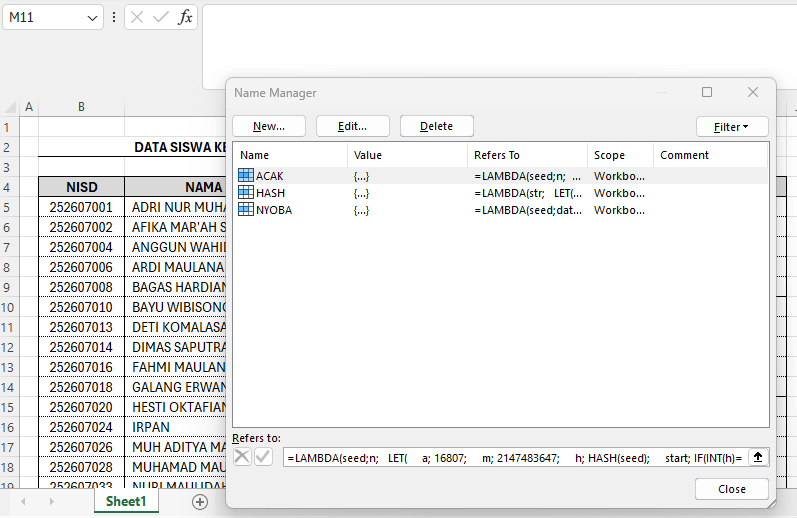Image resolution: width=797 pixels, height=518 pixels.
Task: Click the NYOBA name table icon
Action: (246, 209)
